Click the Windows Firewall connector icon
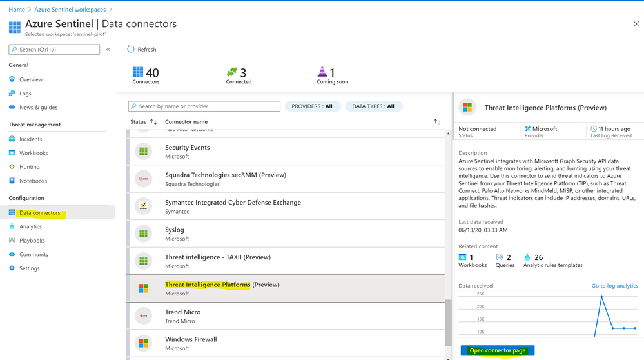The image size is (644, 360). tap(143, 343)
